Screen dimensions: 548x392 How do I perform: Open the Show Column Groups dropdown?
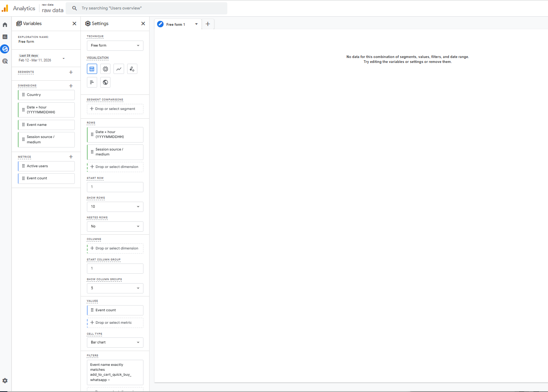click(115, 288)
